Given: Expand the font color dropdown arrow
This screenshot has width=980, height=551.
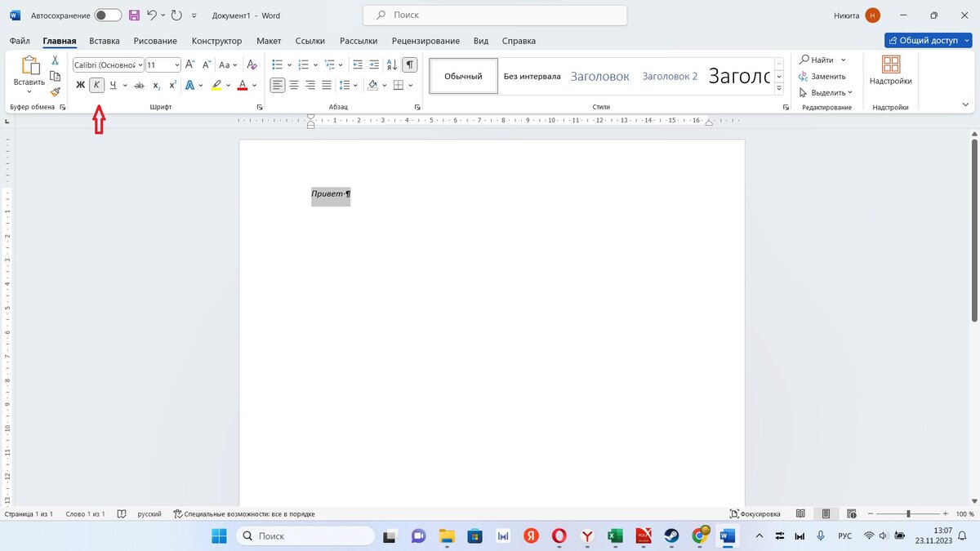Looking at the screenshot, I should click(254, 85).
